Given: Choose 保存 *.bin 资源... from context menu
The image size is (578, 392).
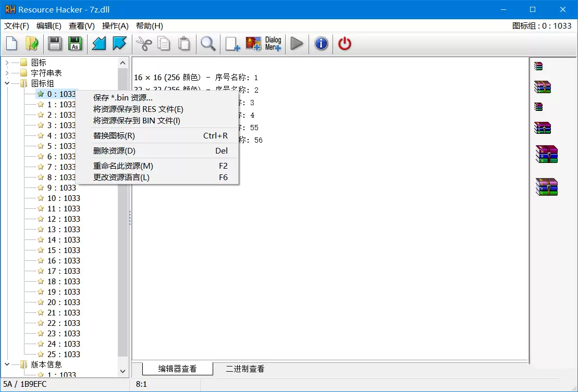Looking at the screenshot, I should [x=157, y=97].
